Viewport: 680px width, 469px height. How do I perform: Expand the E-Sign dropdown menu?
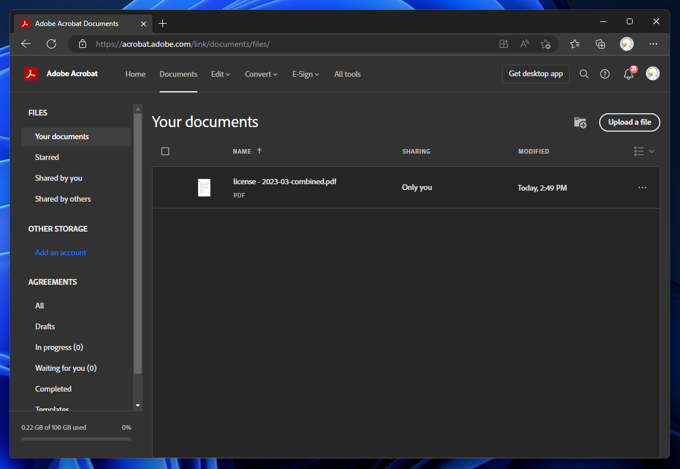pyautogui.click(x=305, y=74)
